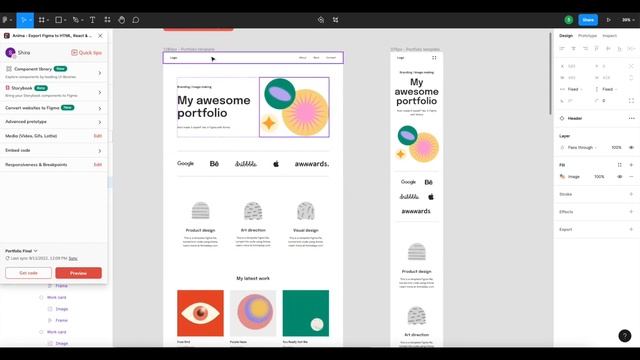Viewport: 640px width, 360px height.
Task: Click Edit next to Responsiveness & Breakpoints
Action: point(98,165)
